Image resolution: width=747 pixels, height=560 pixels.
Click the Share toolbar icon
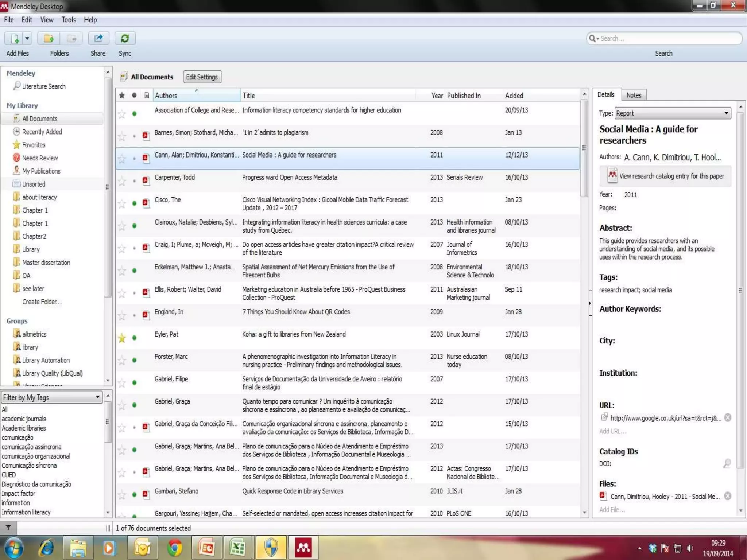coord(98,38)
